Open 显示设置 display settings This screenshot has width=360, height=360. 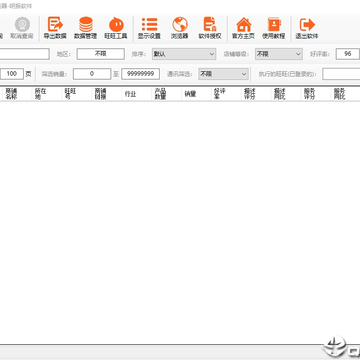click(149, 28)
